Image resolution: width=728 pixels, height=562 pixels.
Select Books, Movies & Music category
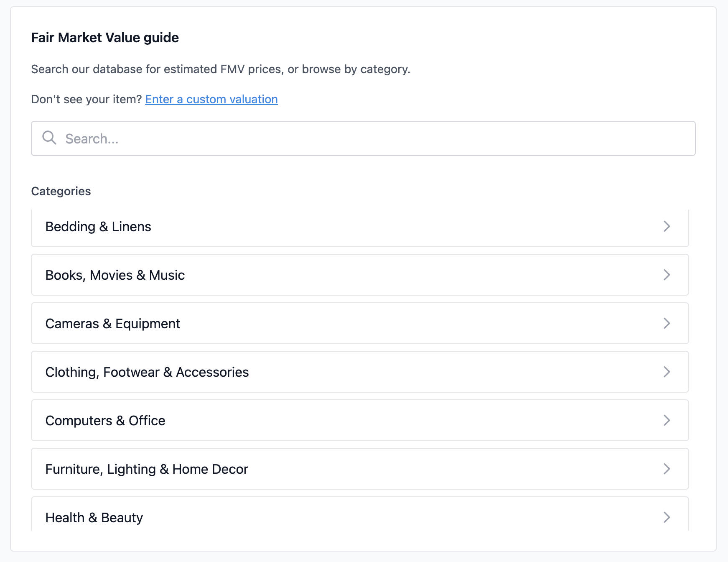point(115,275)
